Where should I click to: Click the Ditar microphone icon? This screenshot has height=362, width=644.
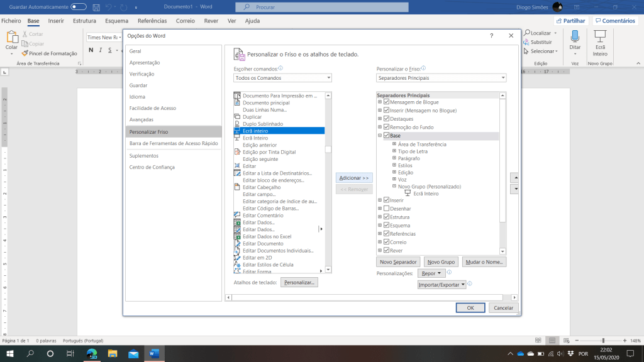(x=575, y=37)
